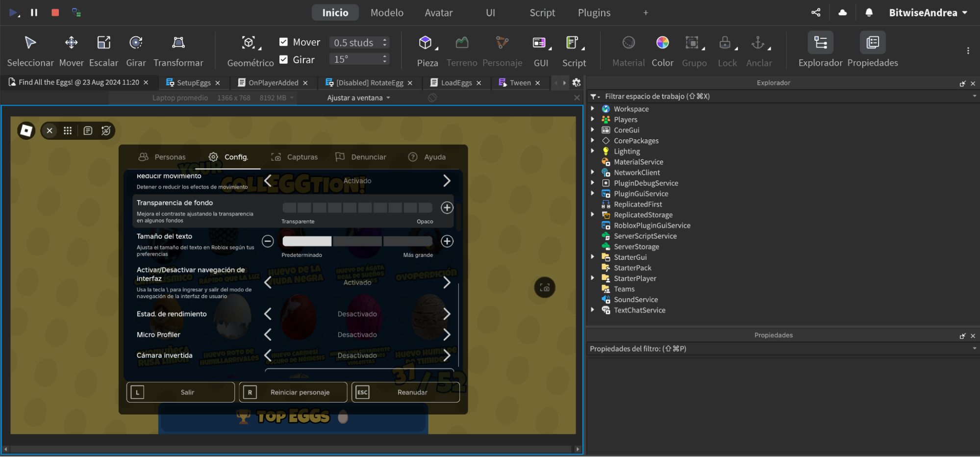The height and width of the screenshot is (457, 980).
Task: Open the Ajustar a ventana dropdown
Action: point(357,98)
